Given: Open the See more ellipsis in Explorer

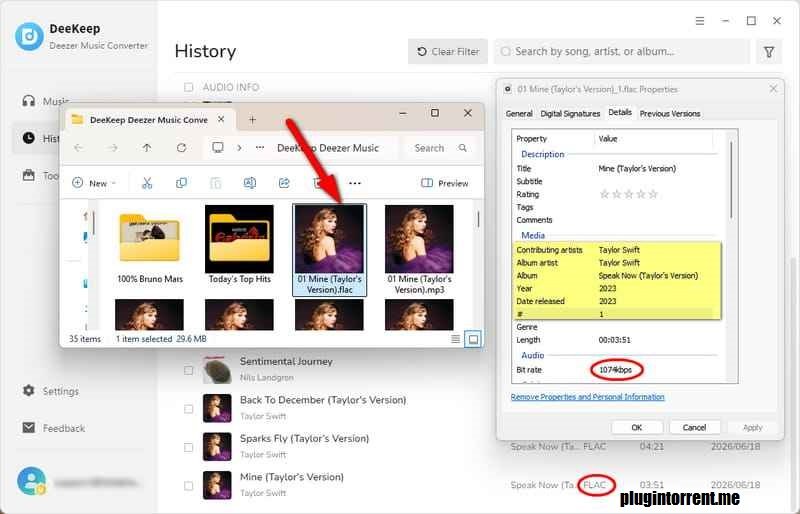Looking at the screenshot, I should point(355,183).
